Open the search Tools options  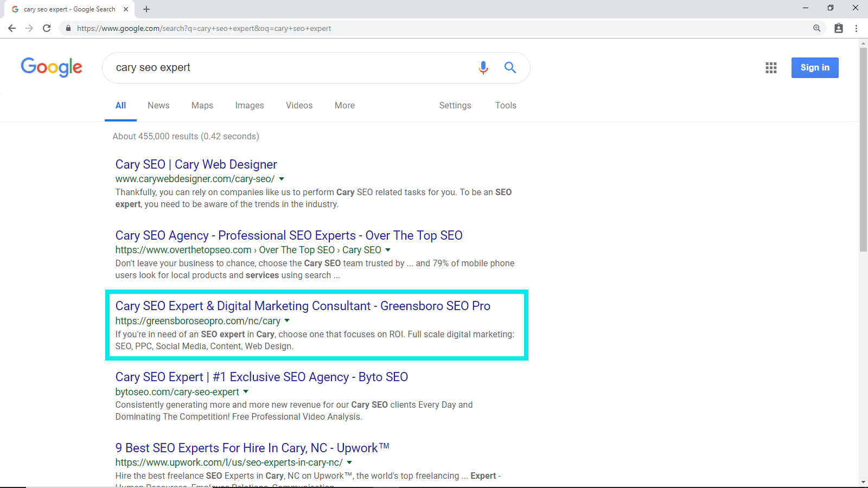(506, 106)
